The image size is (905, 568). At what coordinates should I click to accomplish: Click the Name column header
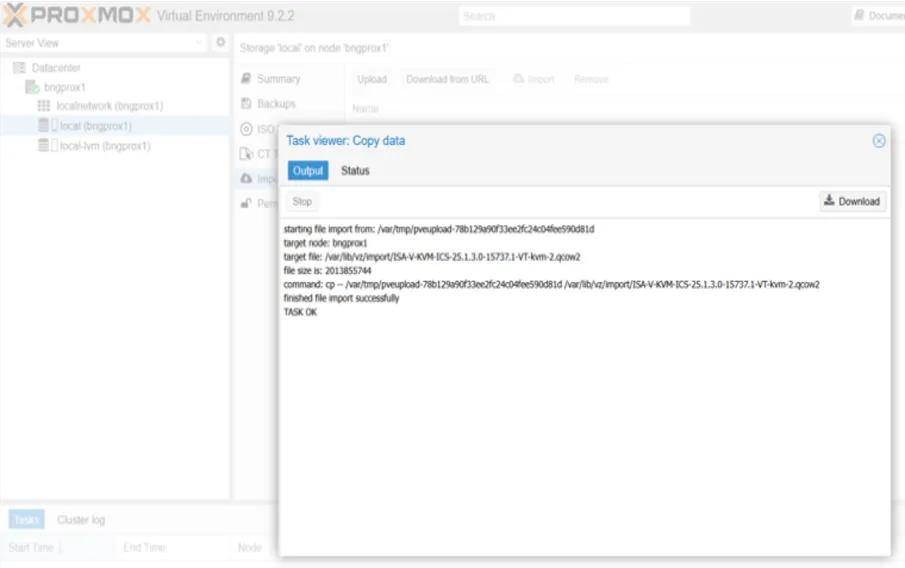[x=365, y=109]
